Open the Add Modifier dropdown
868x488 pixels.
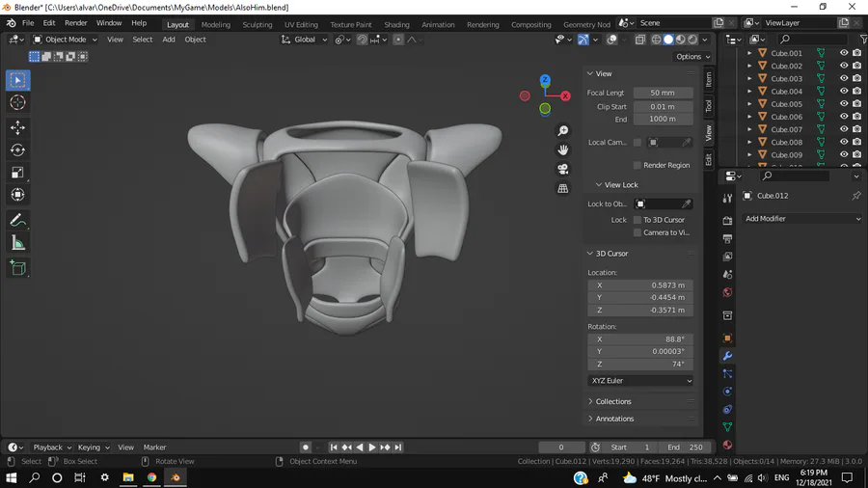pos(802,219)
